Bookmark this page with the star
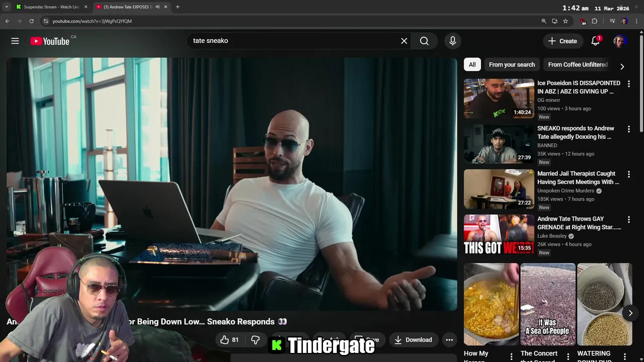 566,21
